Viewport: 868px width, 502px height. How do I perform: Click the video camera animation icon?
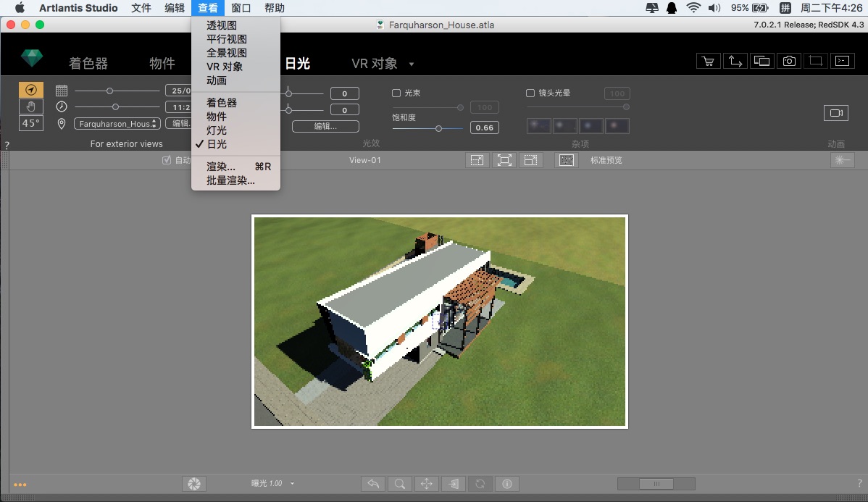click(836, 113)
